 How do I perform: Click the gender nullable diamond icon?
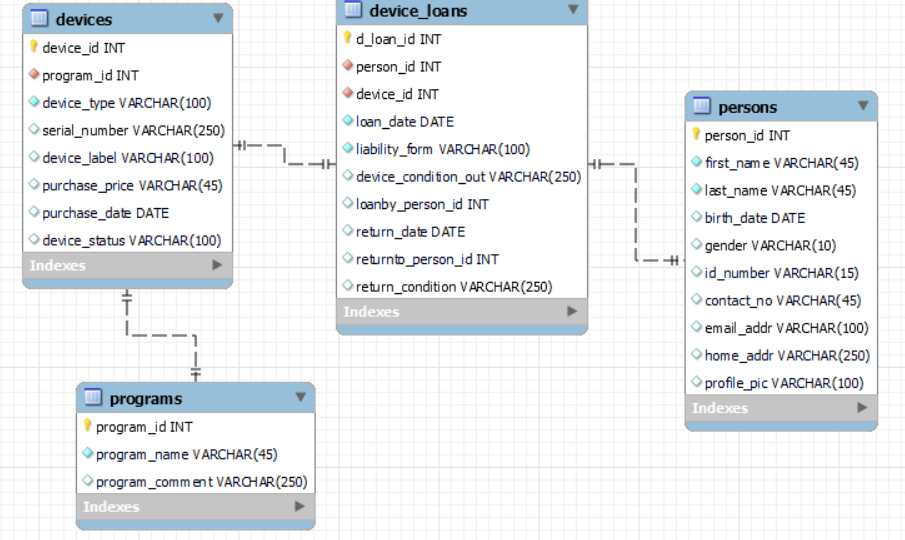(697, 244)
